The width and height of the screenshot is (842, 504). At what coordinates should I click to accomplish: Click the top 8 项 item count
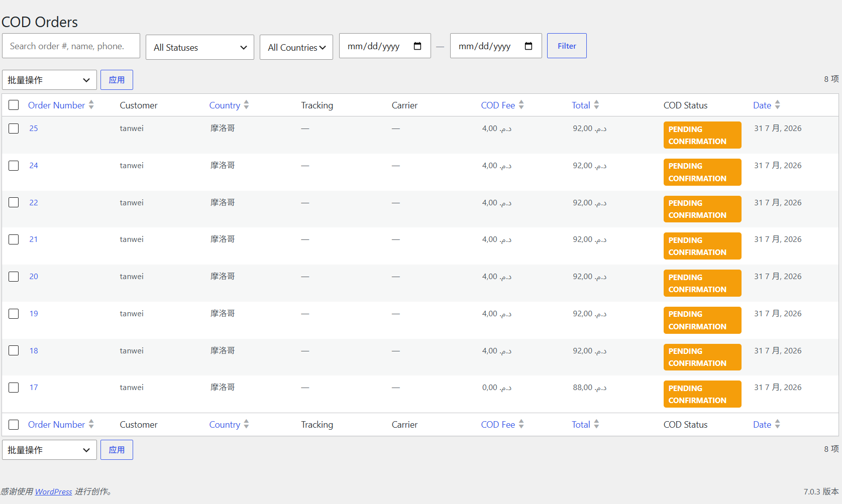click(x=831, y=79)
